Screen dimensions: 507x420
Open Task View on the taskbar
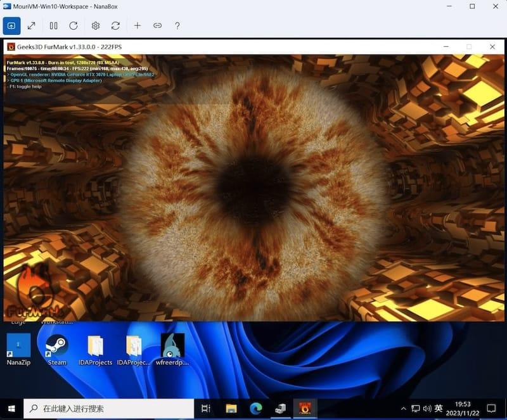tap(206, 409)
